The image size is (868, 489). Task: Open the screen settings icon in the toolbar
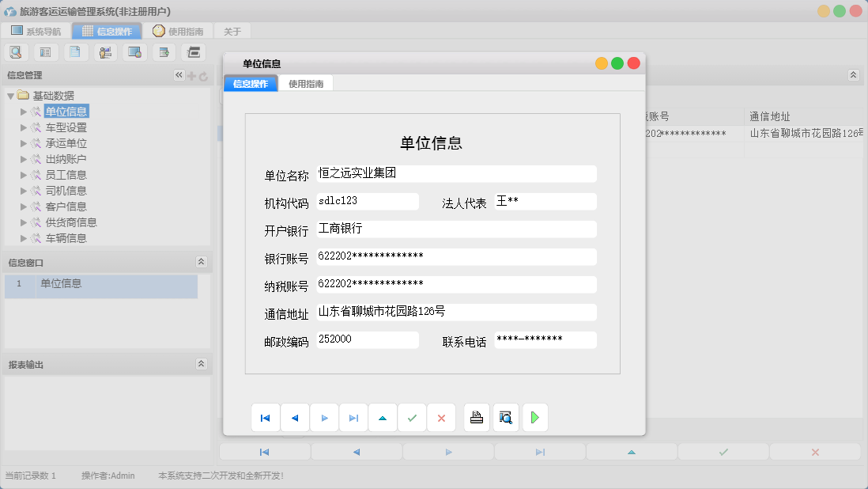click(x=134, y=51)
